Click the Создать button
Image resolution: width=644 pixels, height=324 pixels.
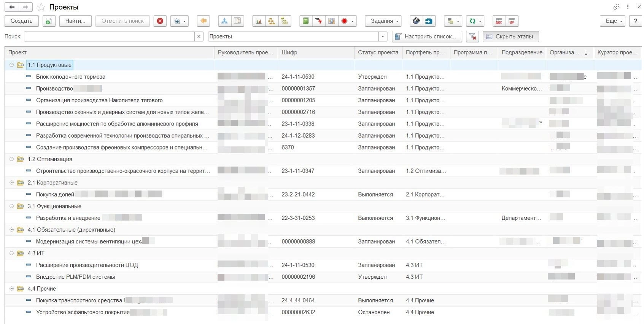tap(22, 21)
